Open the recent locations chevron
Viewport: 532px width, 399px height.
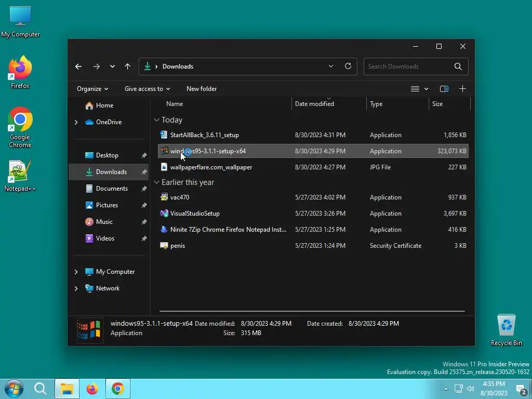pos(112,66)
